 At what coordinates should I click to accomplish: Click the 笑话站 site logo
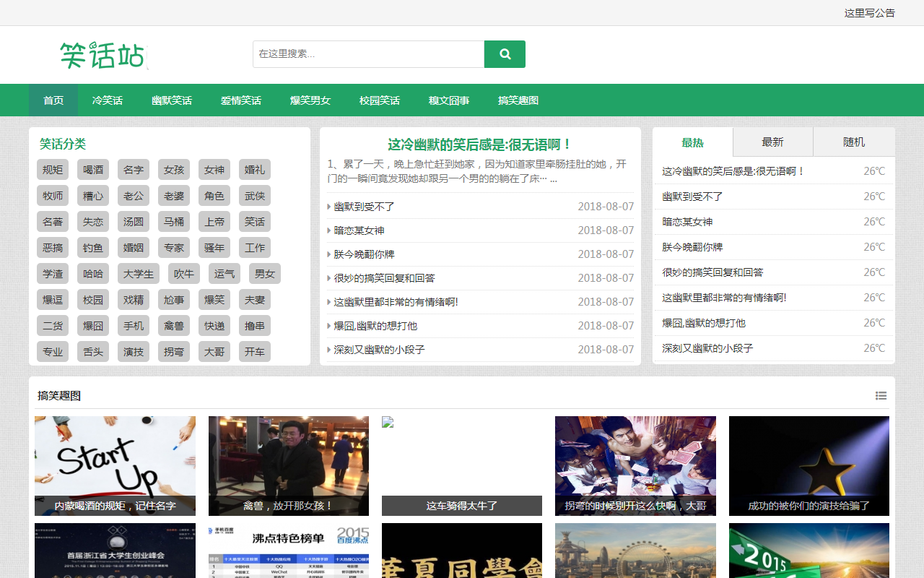(x=103, y=55)
